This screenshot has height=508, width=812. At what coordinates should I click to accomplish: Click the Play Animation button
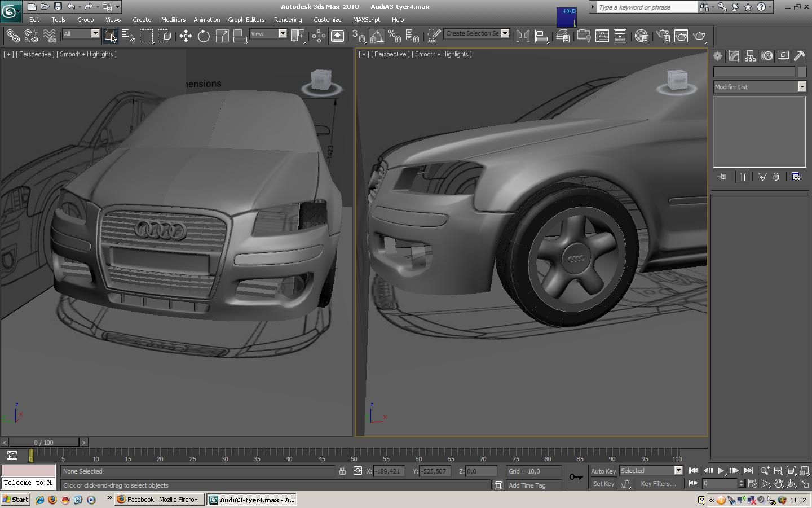[721, 470]
